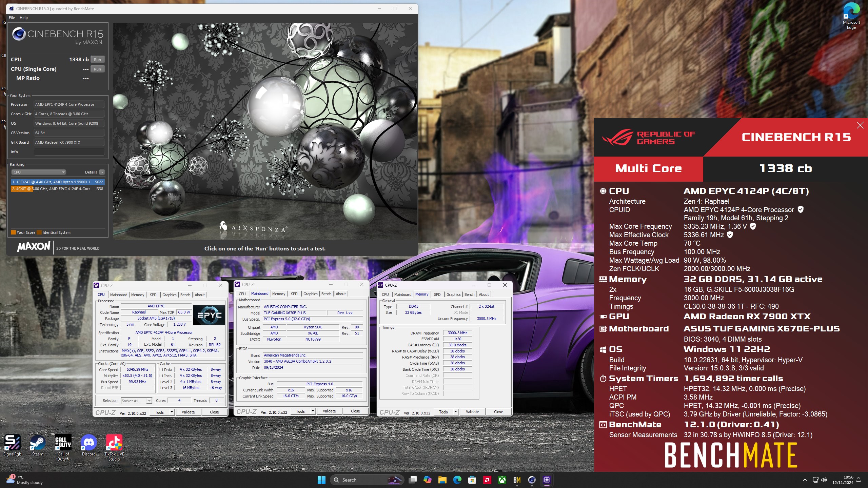This screenshot has height=488, width=868.
Task: Select the EPYC 4124P ranking entry
Action: pos(58,189)
